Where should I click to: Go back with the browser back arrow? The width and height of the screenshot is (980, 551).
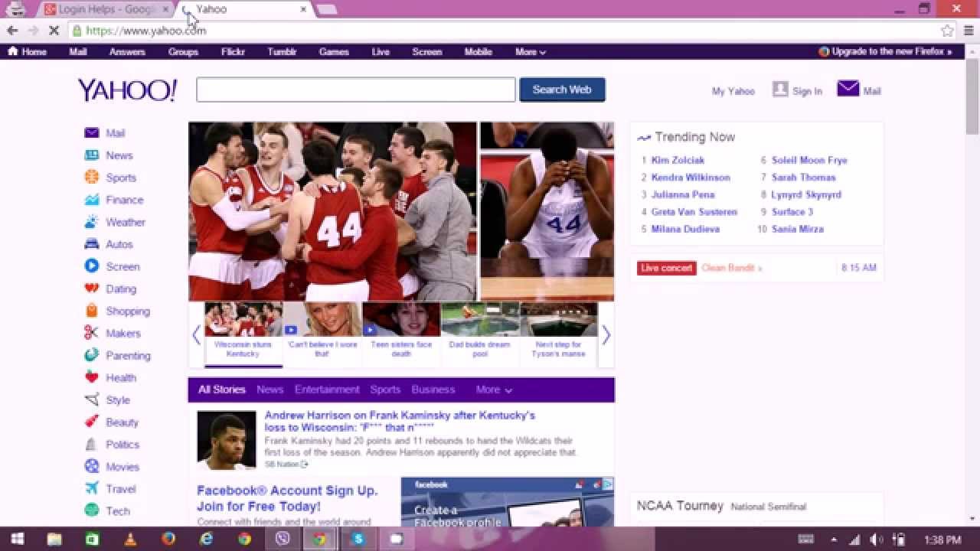[x=12, y=31]
